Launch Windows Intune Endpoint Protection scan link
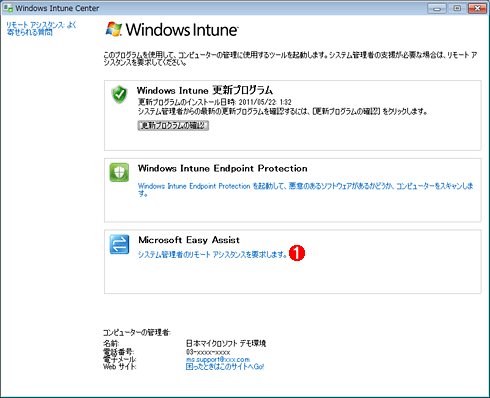The height and width of the screenshot is (398, 490). (x=306, y=189)
